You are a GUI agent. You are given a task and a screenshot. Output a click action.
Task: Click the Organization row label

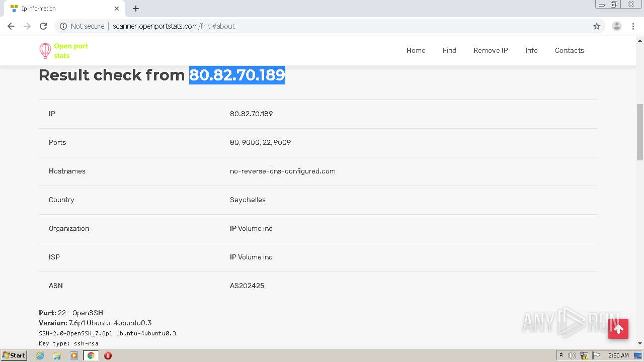tap(69, 228)
